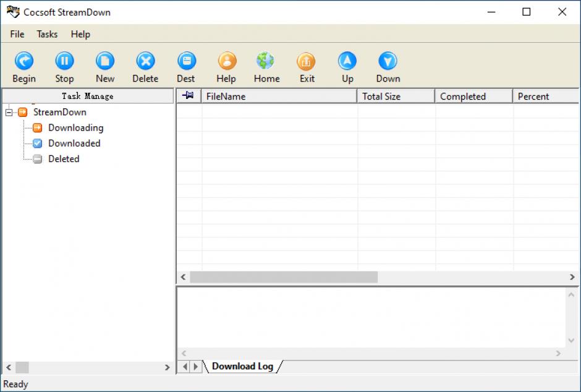The height and width of the screenshot is (392, 581).
Task: Sort by the Total Size column header
Action: [396, 96]
